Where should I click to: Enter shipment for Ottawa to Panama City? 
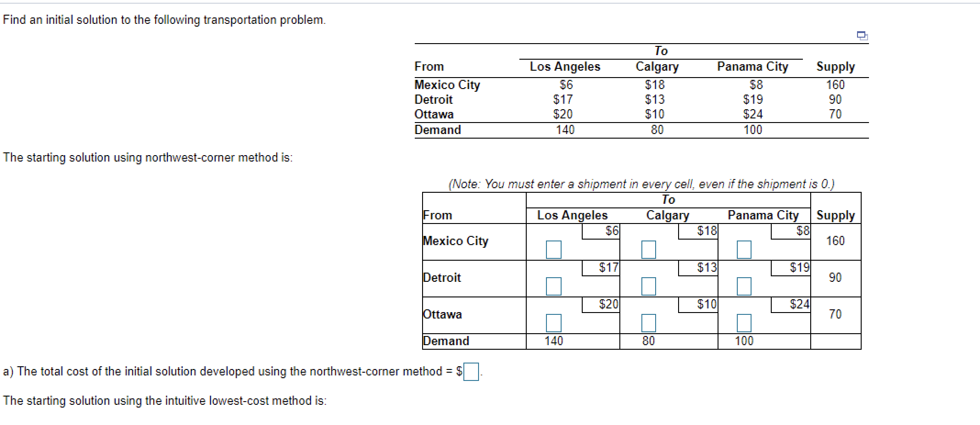[x=744, y=323]
